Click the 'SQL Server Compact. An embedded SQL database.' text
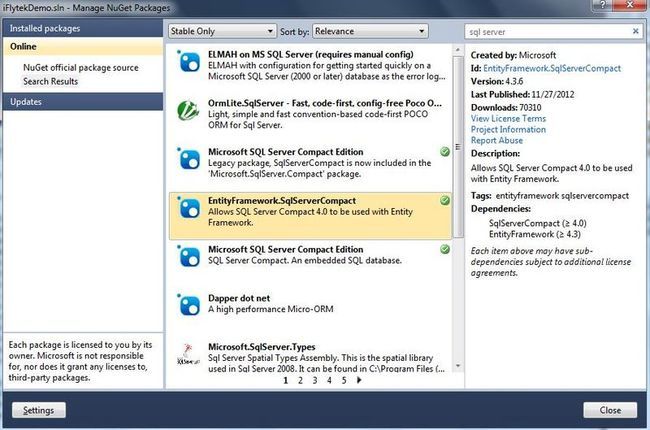Viewport: 650px width, 430px height. click(x=305, y=260)
